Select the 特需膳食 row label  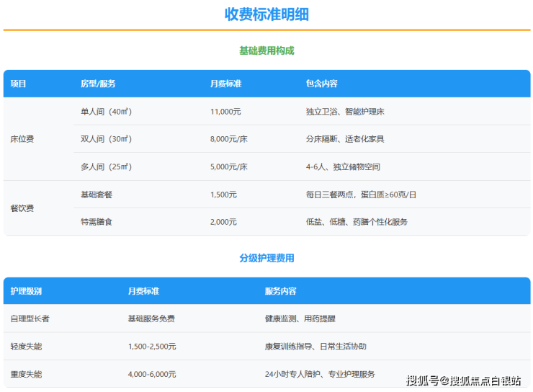(x=97, y=222)
